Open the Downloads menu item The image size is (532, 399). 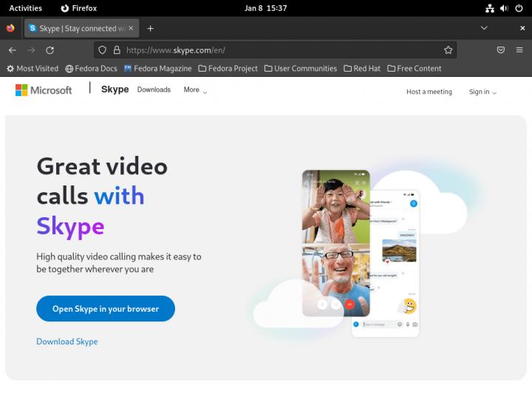pos(154,90)
